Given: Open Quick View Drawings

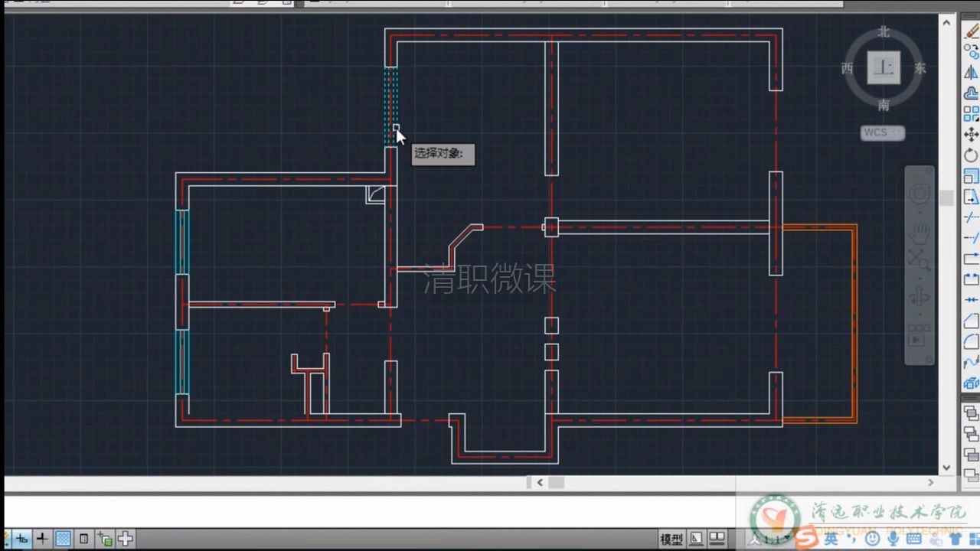Looking at the screenshot, I should tap(717, 539).
